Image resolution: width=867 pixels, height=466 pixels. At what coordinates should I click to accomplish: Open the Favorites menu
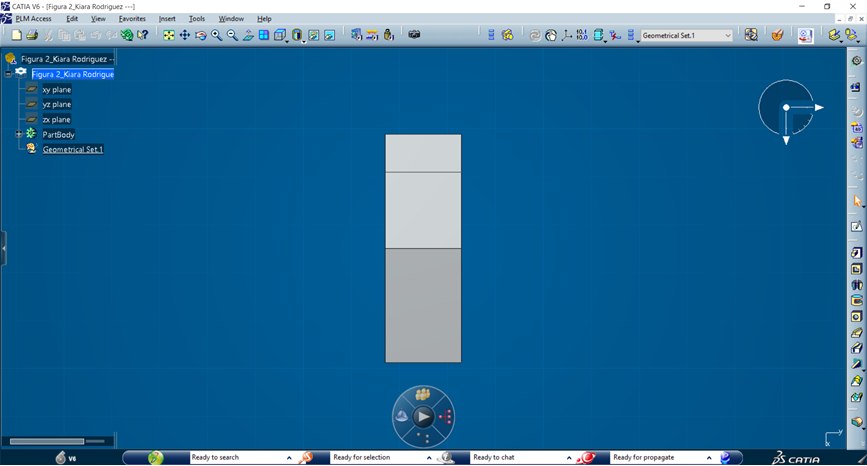pos(132,19)
